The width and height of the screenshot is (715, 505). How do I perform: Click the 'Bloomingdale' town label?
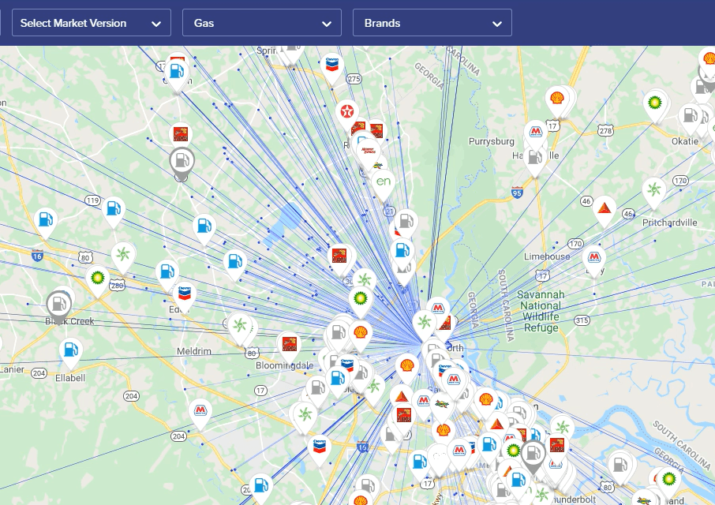tap(285, 365)
